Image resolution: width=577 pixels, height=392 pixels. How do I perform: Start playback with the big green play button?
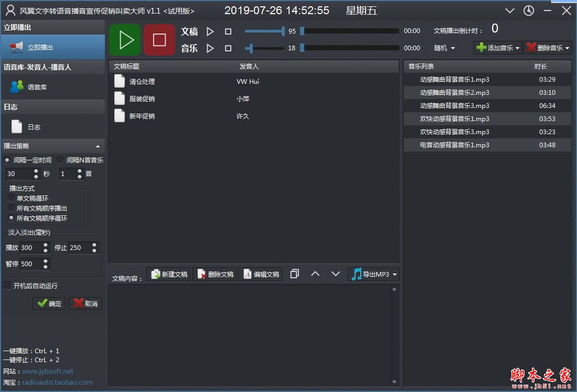click(125, 40)
